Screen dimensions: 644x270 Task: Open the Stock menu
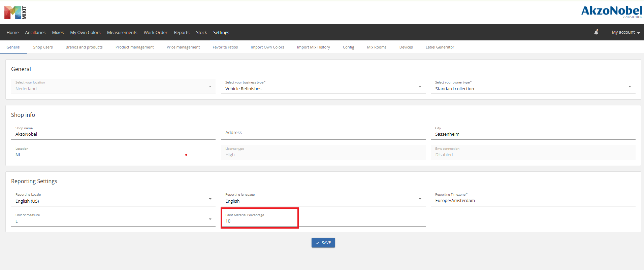(x=201, y=32)
